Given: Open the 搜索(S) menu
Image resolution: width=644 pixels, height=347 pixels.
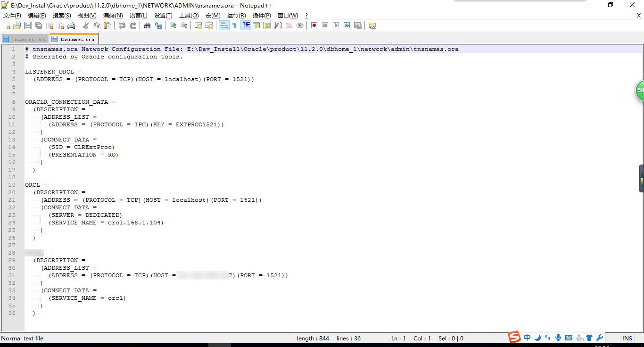Looking at the screenshot, I should click(x=62, y=16).
